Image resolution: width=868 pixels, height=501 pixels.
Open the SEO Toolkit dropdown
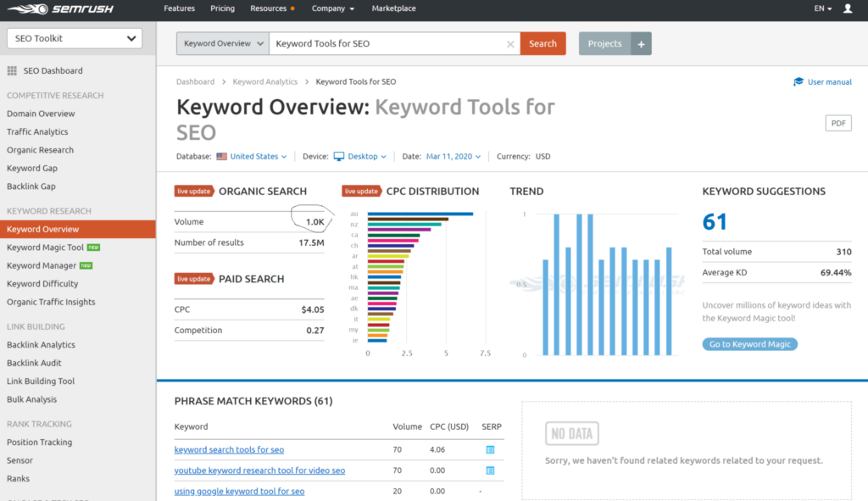coord(75,38)
